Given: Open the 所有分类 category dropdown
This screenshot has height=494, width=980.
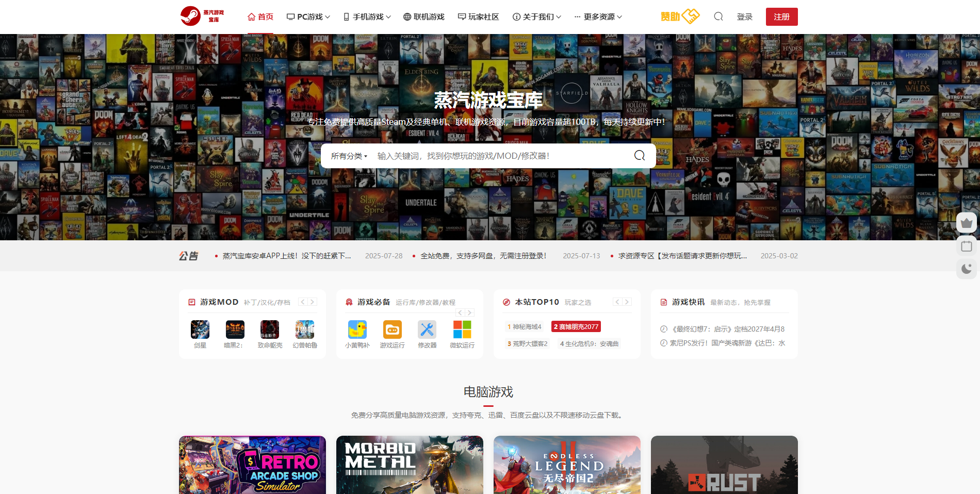Looking at the screenshot, I should click(349, 156).
